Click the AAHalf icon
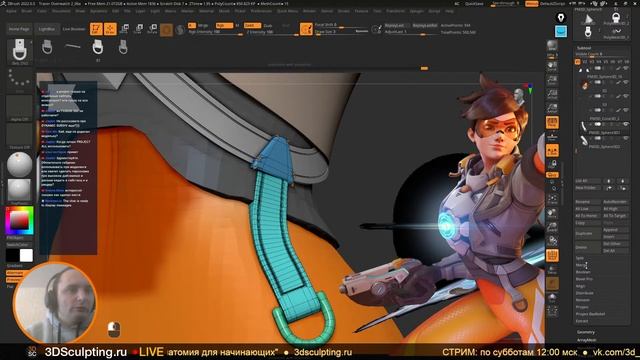 pyautogui.click(x=552, y=108)
